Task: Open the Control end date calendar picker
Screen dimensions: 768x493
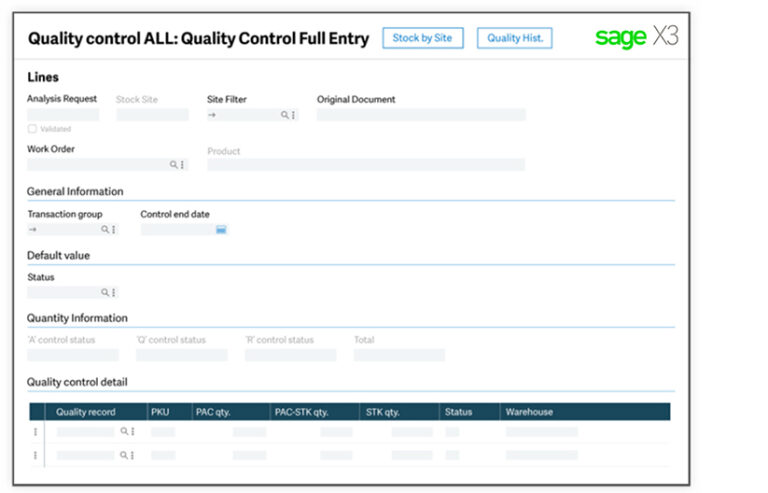Action: coord(221,230)
